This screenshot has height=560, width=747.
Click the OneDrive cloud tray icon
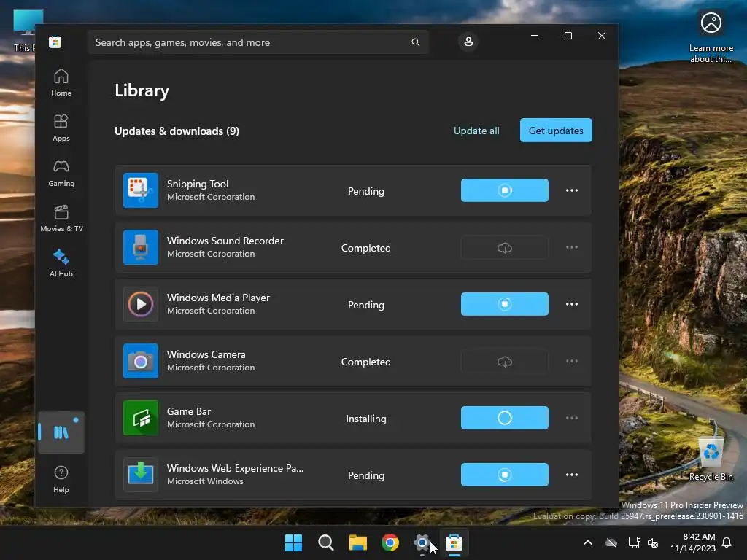611,542
